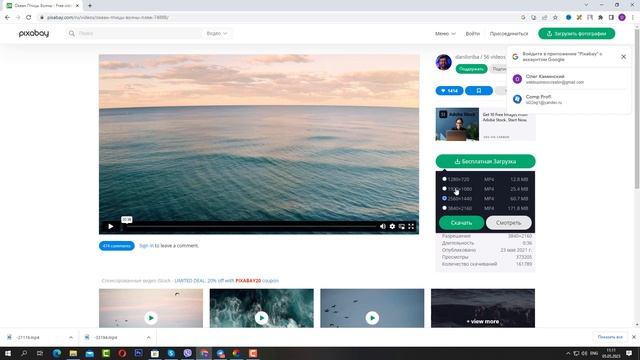
Task: Click the Бесплатная Загрузка button
Action: (485, 161)
